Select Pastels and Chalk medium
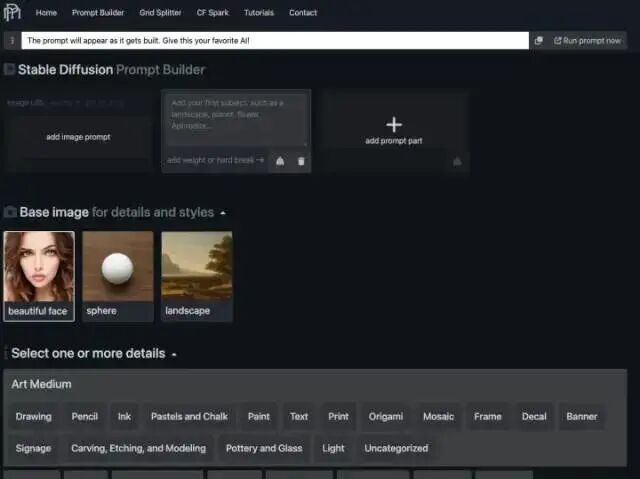The height and width of the screenshot is (479, 640). click(x=189, y=417)
